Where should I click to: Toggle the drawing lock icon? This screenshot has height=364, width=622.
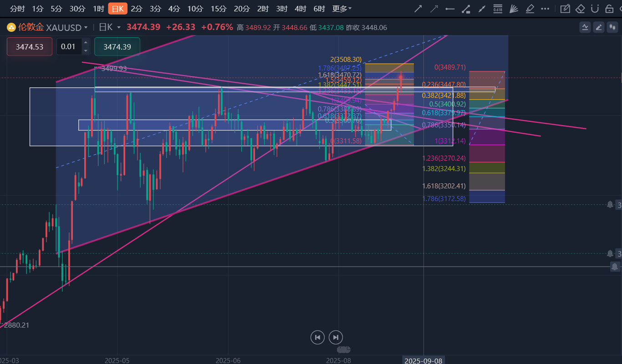(609, 9)
